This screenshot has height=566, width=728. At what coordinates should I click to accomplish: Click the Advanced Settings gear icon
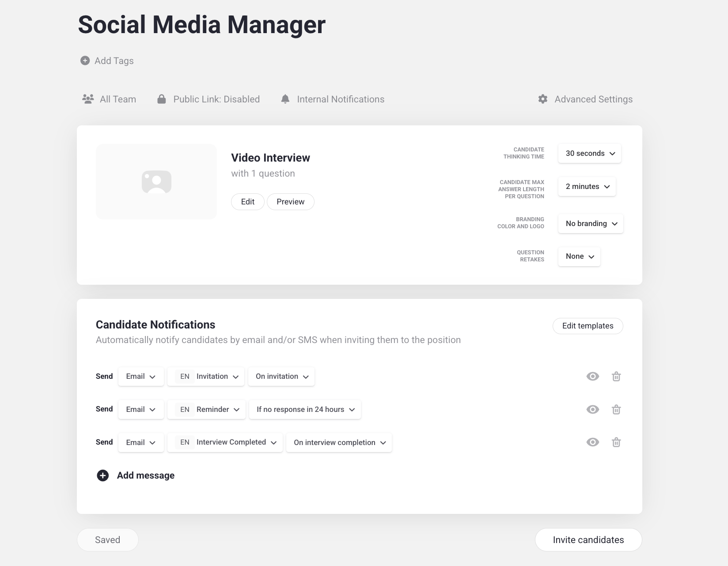pyautogui.click(x=543, y=99)
